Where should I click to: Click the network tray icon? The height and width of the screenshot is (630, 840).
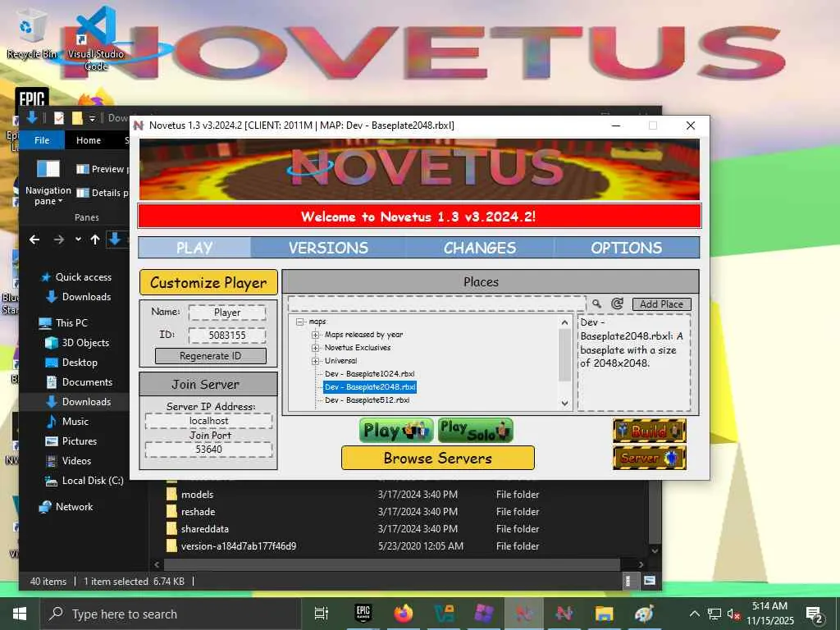coord(714,614)
